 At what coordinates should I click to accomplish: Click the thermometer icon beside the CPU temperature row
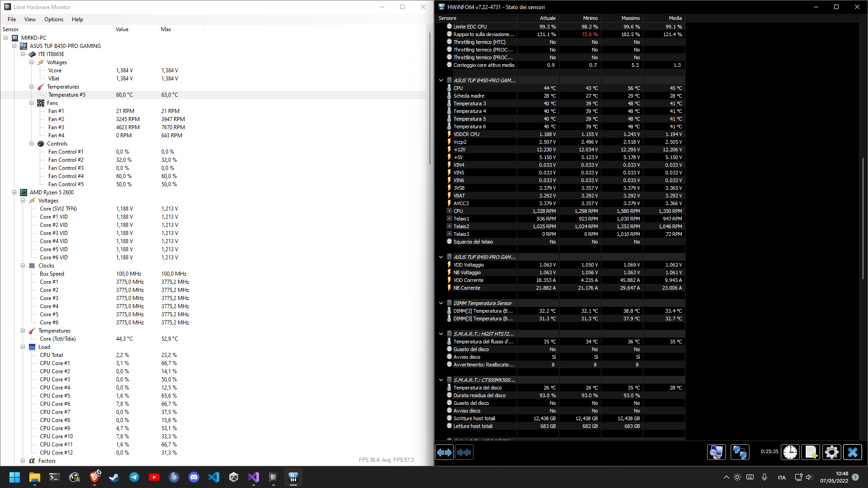tap(448, 88)
